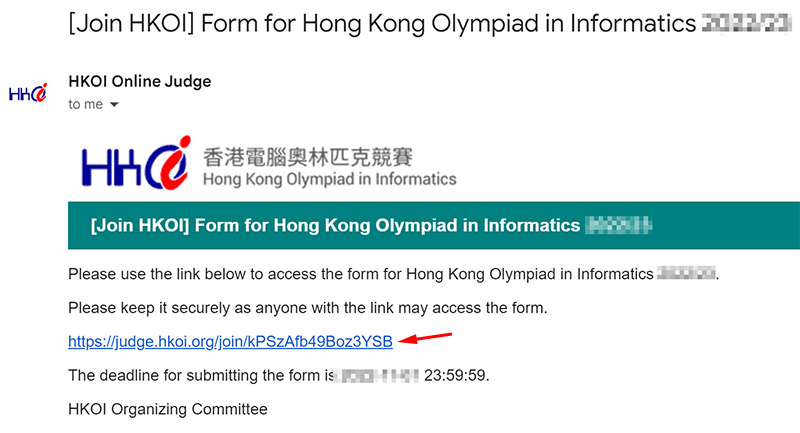Click the "to me" recipient text

pos(86,105)
